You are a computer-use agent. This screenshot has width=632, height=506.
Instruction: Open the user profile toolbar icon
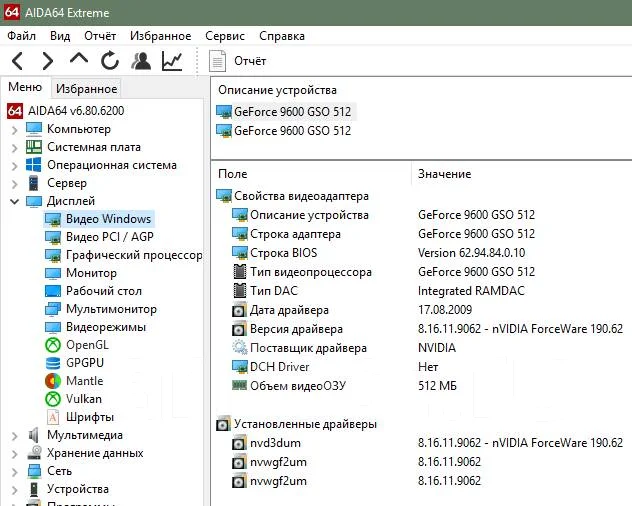141,61
